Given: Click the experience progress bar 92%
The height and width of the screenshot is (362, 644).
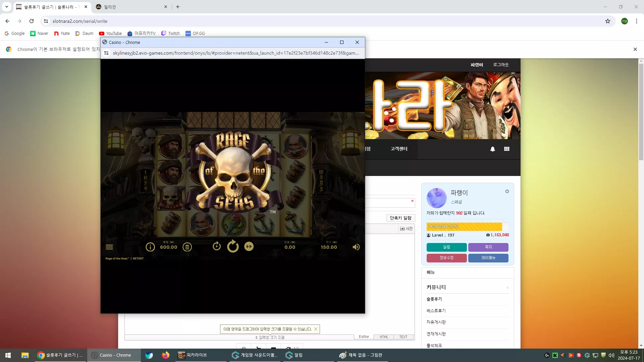Looking at the screenshot, I should 467,227.
